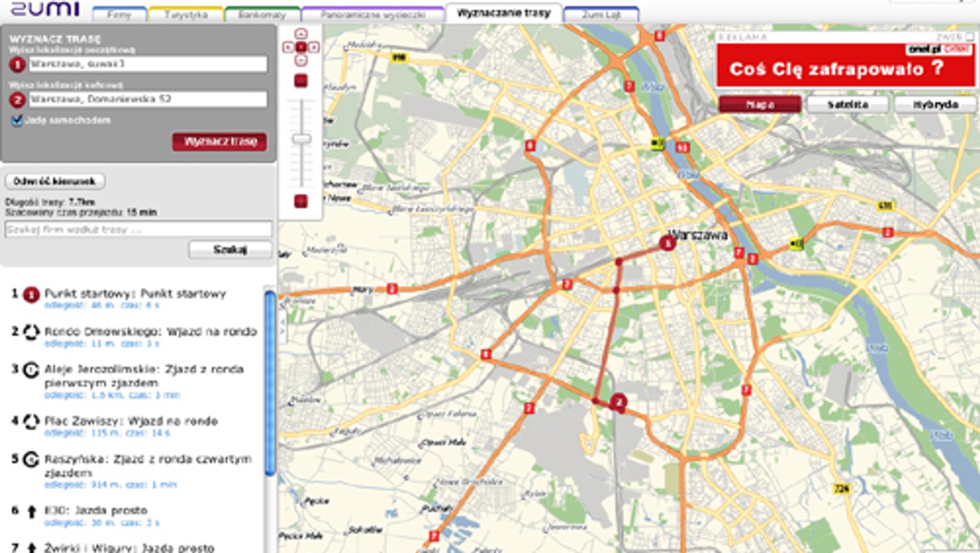Open the Turystyka tab
The height and width of the screenshot is (553, 980).
coord(186,15)
